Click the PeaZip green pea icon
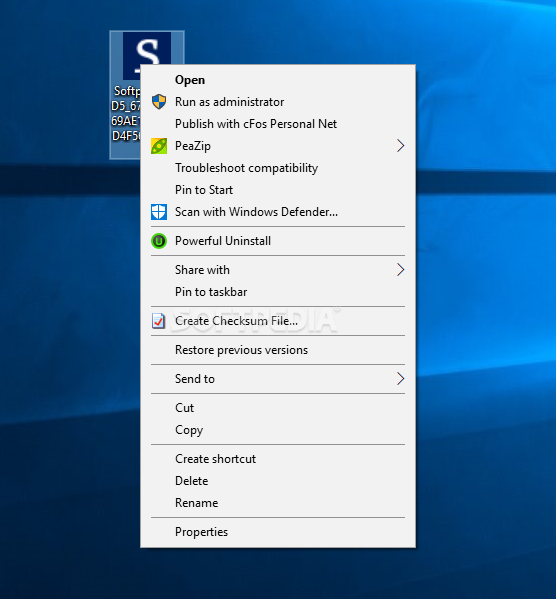The height and width of the screenshot is (599, 556). (159, 146)
